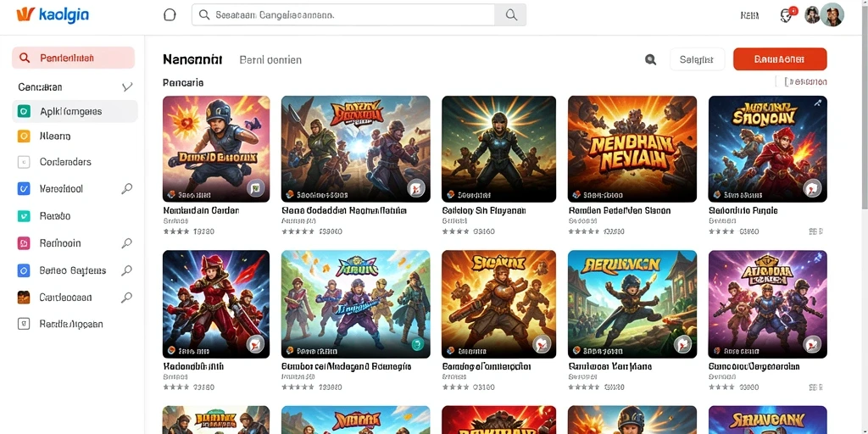This screenshot has height=434, width=868.
Task: Select the green Apikifomgeres sidebar icon
Action: click(x=24, y=111)
